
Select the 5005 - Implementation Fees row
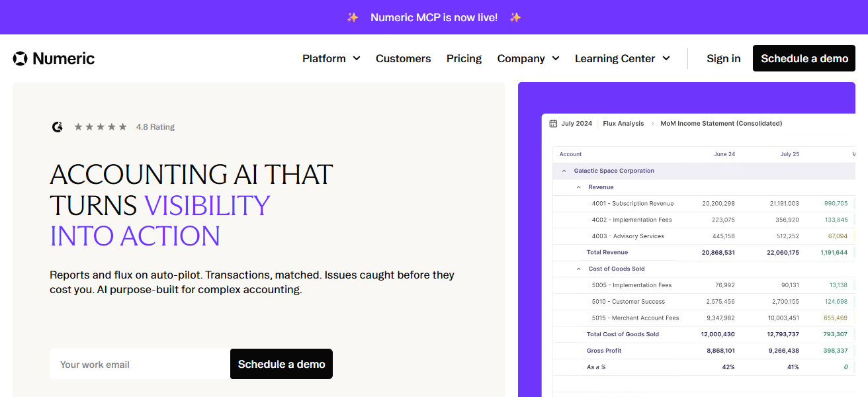tap(704, 285)
